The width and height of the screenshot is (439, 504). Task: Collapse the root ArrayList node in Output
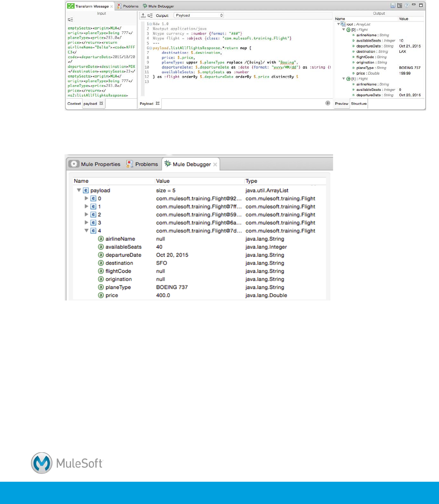(x=338, y=24)
